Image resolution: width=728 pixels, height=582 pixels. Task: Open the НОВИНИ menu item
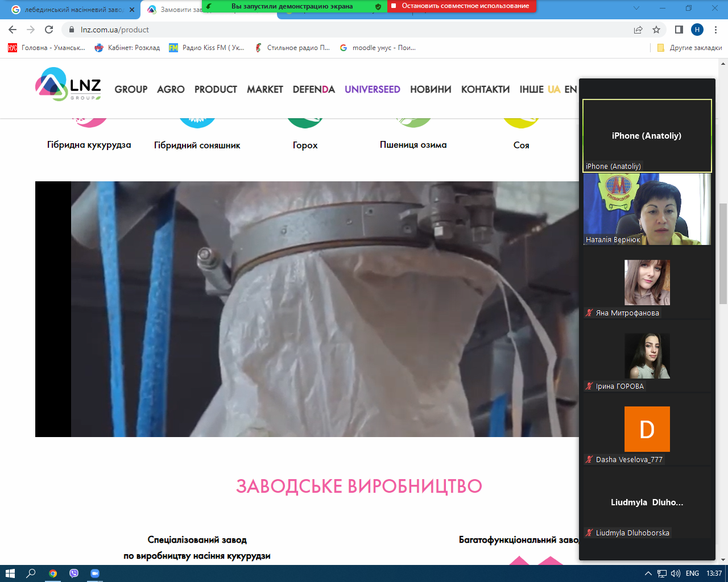(431, 89)
